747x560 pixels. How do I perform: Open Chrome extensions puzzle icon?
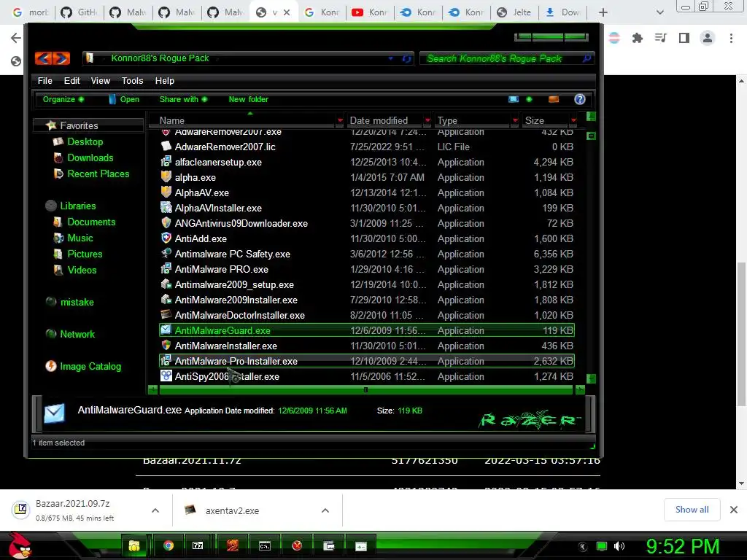click(637, 38)
